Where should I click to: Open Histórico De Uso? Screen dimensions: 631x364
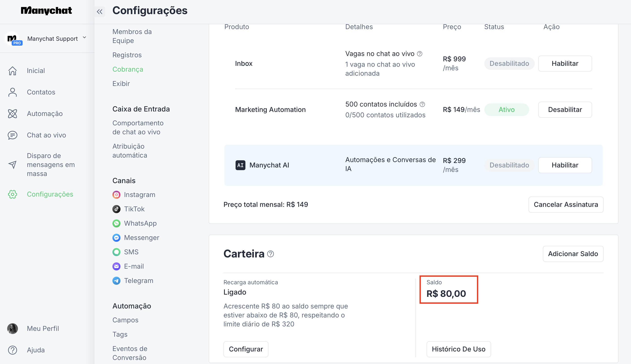tap(458, 349)
